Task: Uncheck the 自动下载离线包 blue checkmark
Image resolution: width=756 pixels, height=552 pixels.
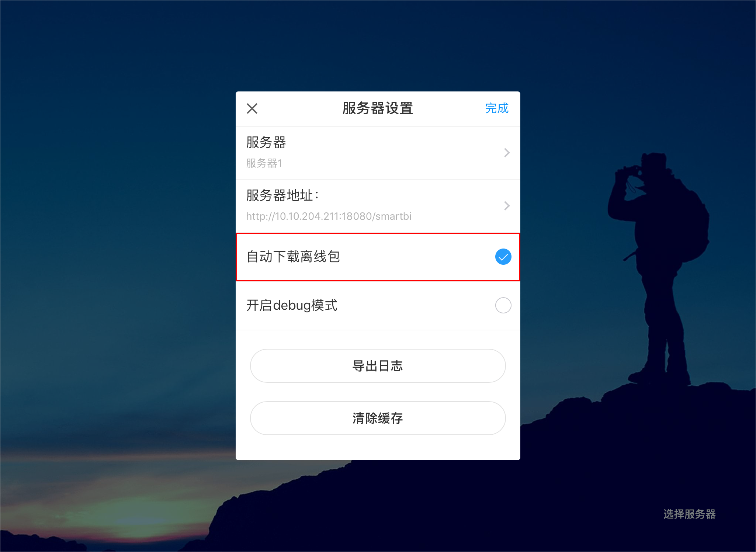Action: (x=503, y=257)
